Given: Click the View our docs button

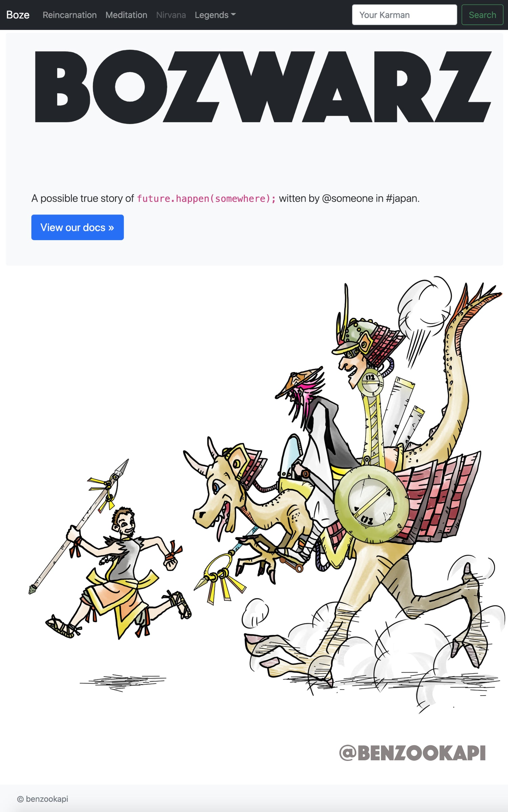Looking at the screenshot, I should point(78,227).
